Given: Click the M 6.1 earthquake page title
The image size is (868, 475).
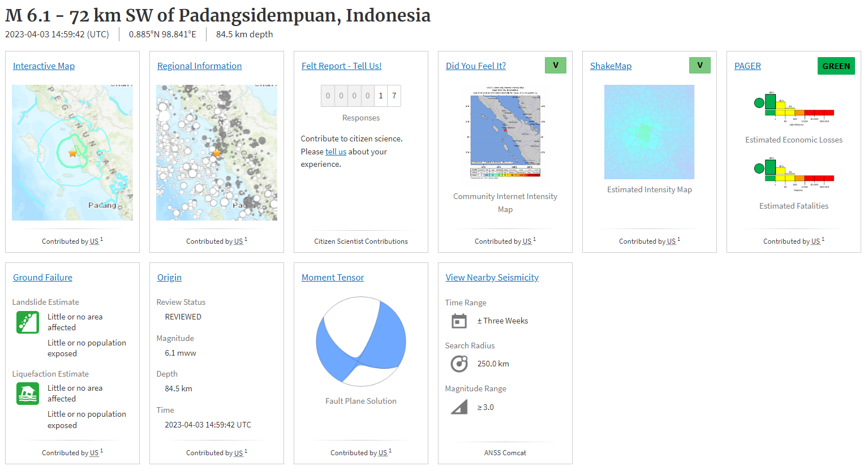Looking at the screenshot, I should tap(218, 15).
